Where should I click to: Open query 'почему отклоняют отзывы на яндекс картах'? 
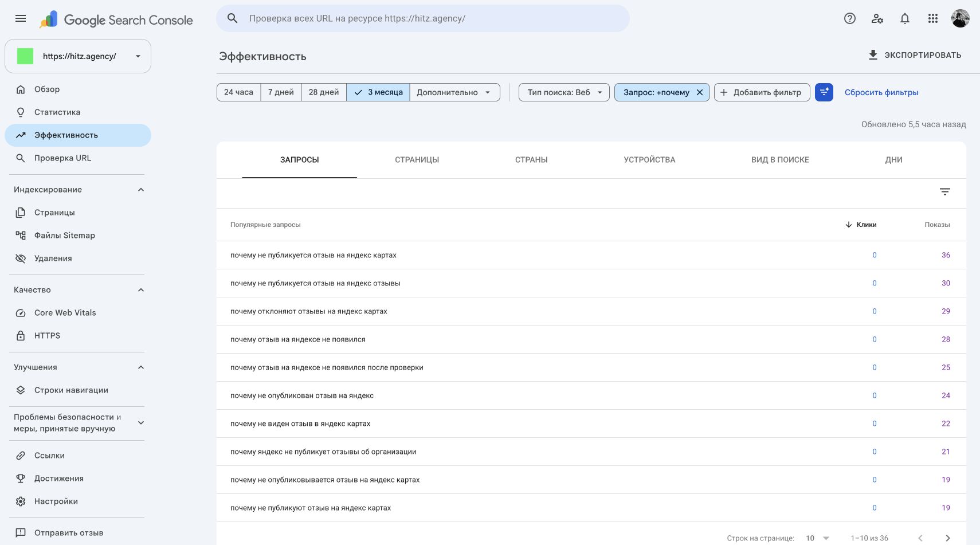point(309,311)
